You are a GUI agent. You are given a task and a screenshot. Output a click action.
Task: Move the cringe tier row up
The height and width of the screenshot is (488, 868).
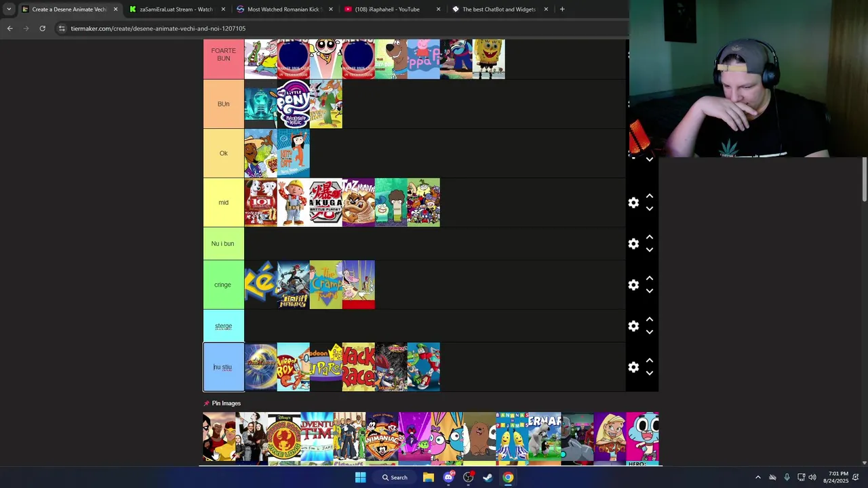(650, 278)
